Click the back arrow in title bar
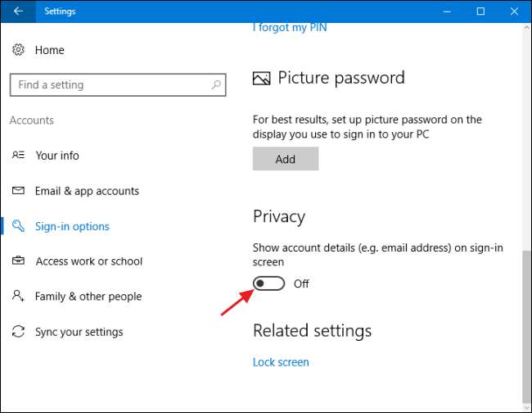The height and width of the screenshot is (413, 532). click(x=18, y=11)
